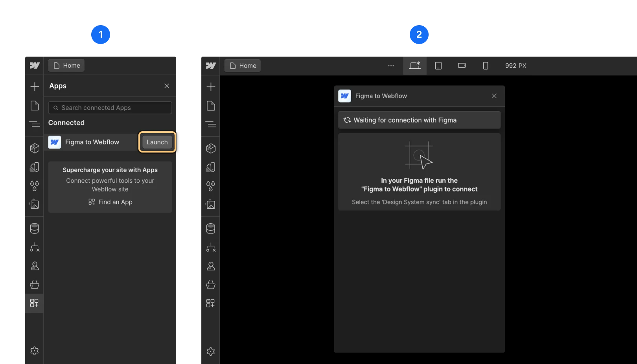Open Navigator icon in left panel sidebar

pyautogui.click(x=35, y=124)
